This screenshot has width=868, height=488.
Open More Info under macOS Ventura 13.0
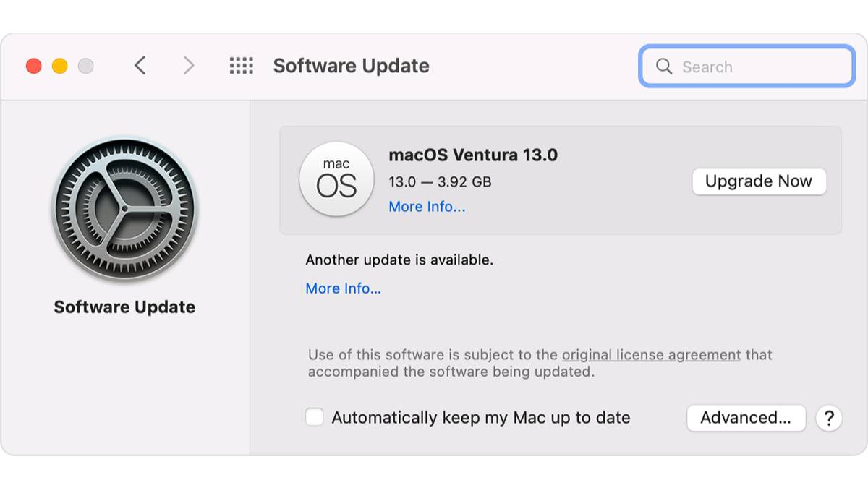click(427, 207)
